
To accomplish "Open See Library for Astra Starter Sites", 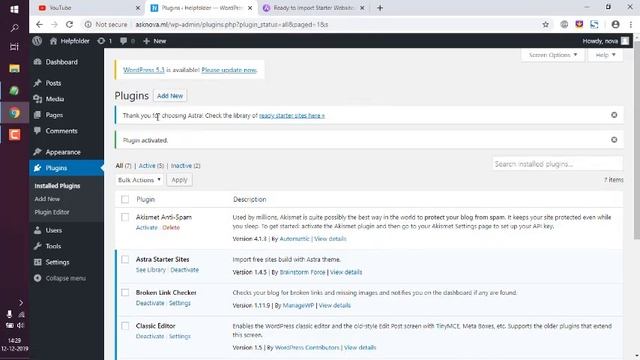I will pos(151,270).
